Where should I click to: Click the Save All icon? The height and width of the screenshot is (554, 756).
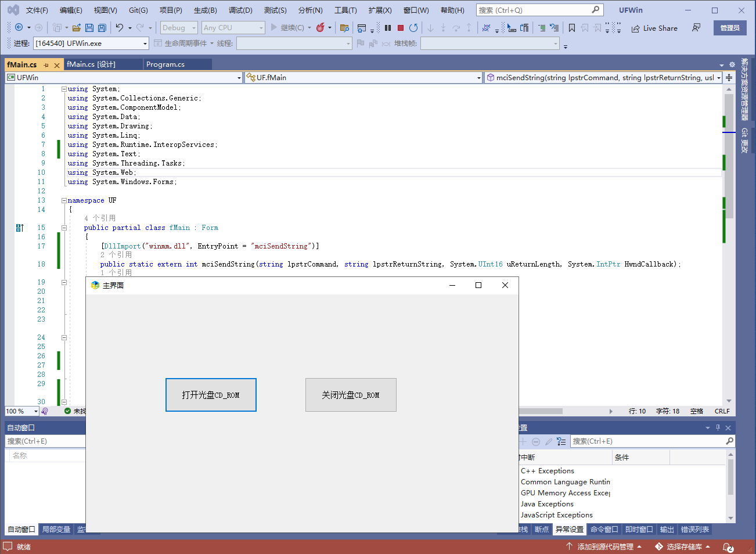[x=102, y=27]
